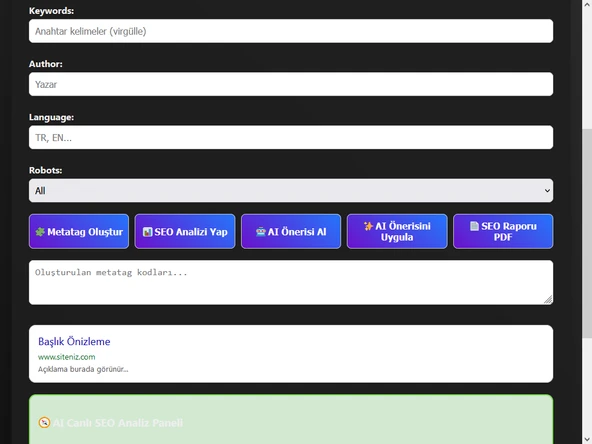Screen dimensions: 592x444
Task: Click the 'AI Canlı SEO Analiz Paneli' heading
Action: (x=118, y=423)
